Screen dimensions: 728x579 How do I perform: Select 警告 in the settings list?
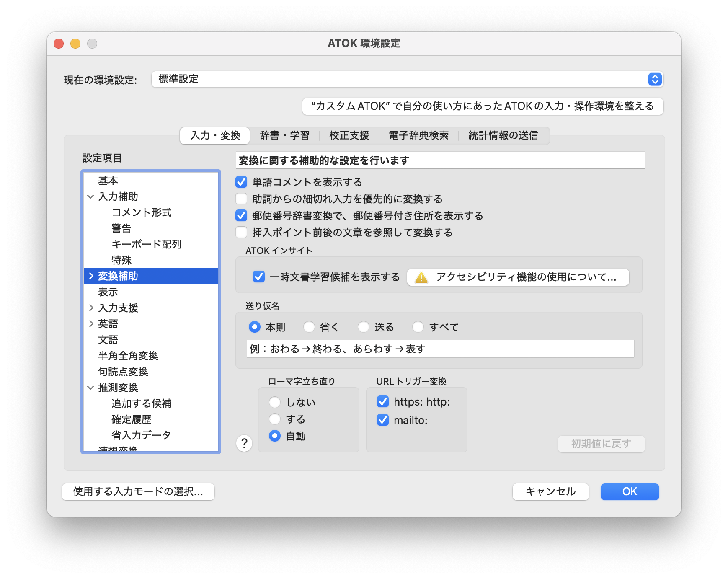click(151, 228)
